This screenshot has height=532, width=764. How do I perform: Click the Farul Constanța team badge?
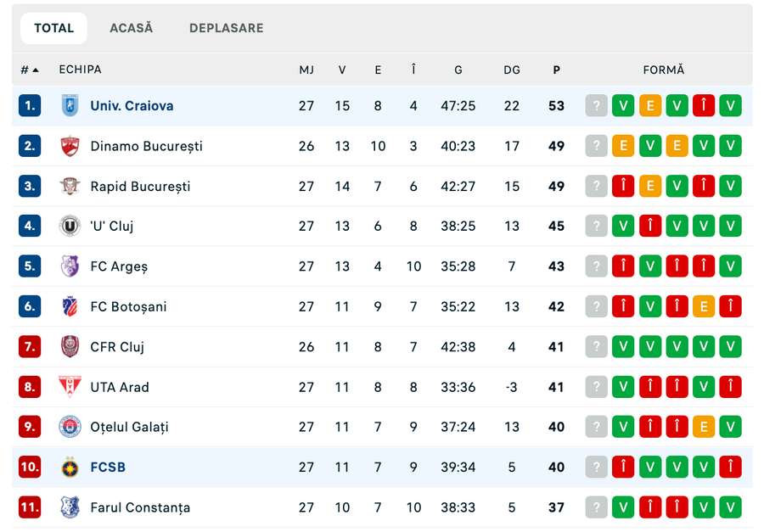tap(70, 507)
